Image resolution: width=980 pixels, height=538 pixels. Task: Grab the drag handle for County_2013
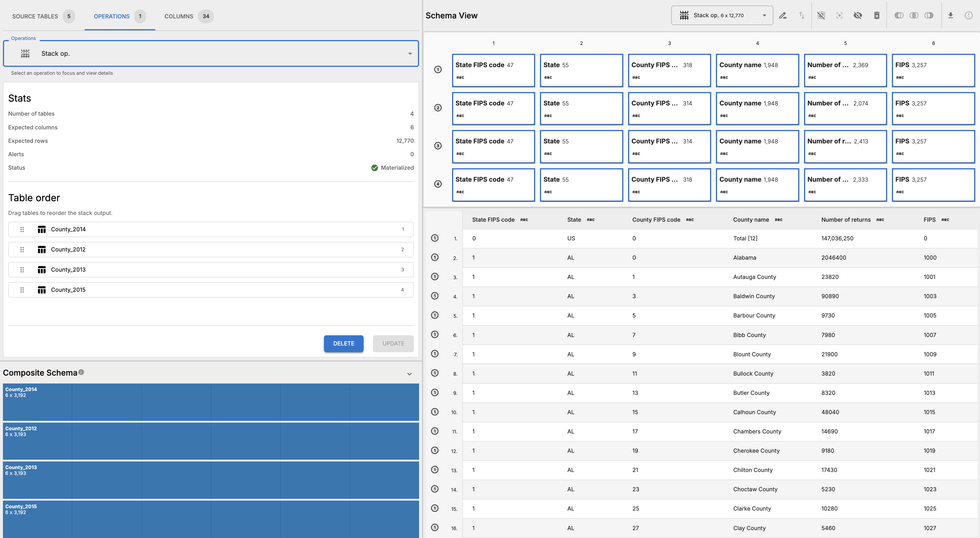tap(22, 270)
